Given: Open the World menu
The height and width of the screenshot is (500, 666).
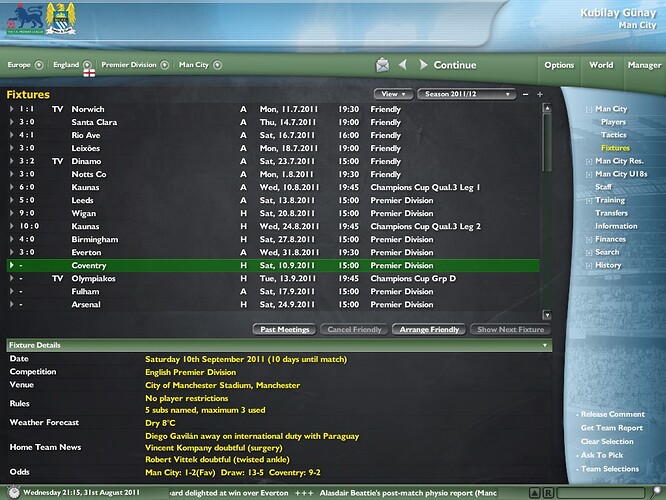Looking at the screenshot, I should point(601,65).
